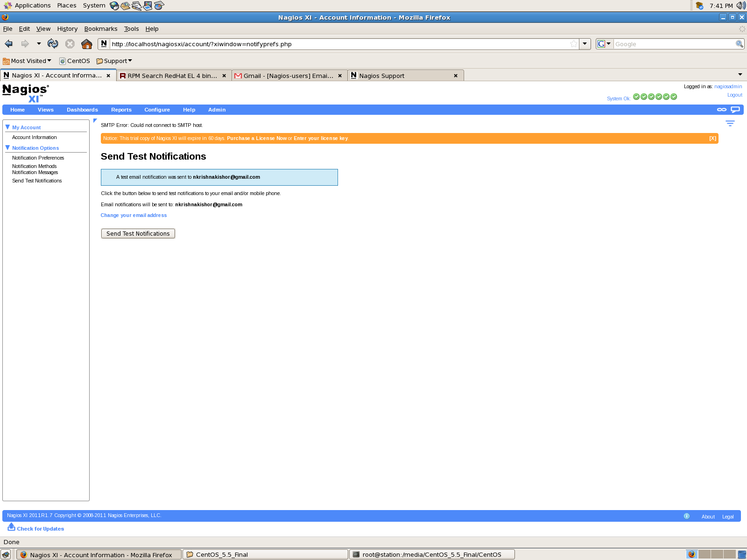Click the nagiosadmin username link
The image size is (747, 560).
pos(728,86)
